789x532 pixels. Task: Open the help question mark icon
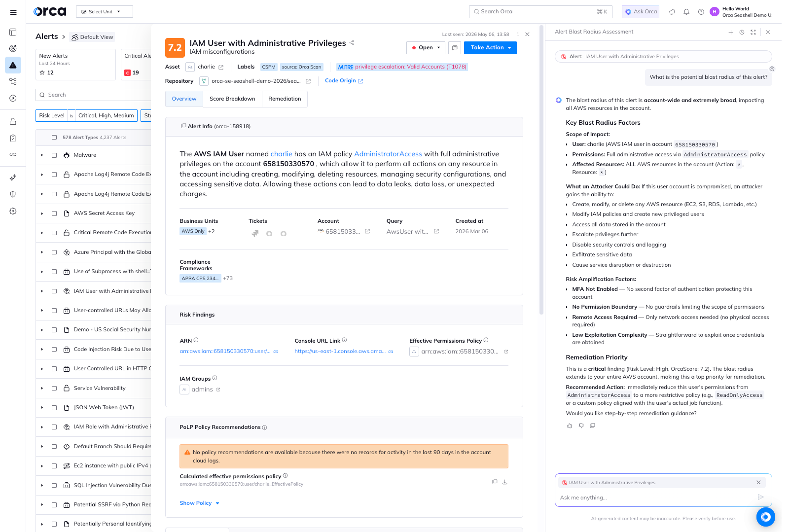(701, 12)
